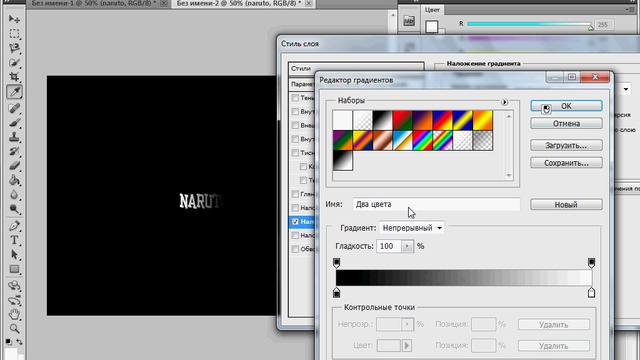Viewport: 640px width, 360px height.
Task: Click 'Удалить' in the Непрозр. row
Action: coord(554,325)
